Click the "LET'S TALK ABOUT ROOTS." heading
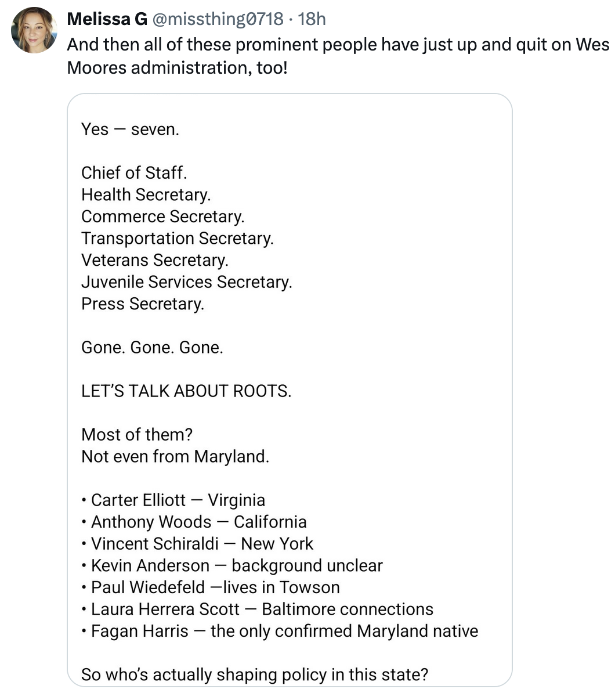This screenshot has height=700, width=615. pyautogui.click(x=186, y=391)
